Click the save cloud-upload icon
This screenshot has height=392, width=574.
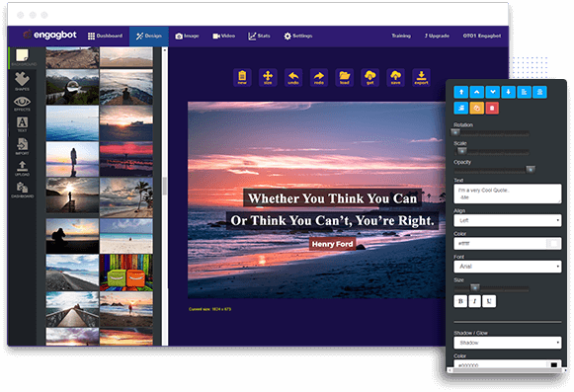pos(395,78)
